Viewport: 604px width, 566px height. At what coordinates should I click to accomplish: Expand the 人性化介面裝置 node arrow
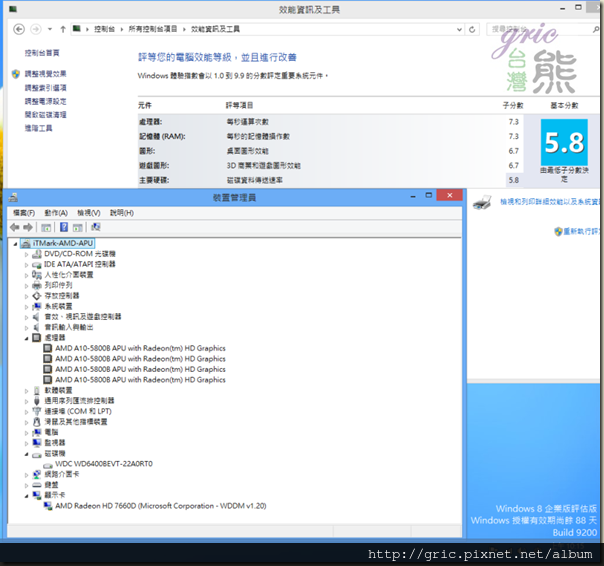click(x=26, y=275)
